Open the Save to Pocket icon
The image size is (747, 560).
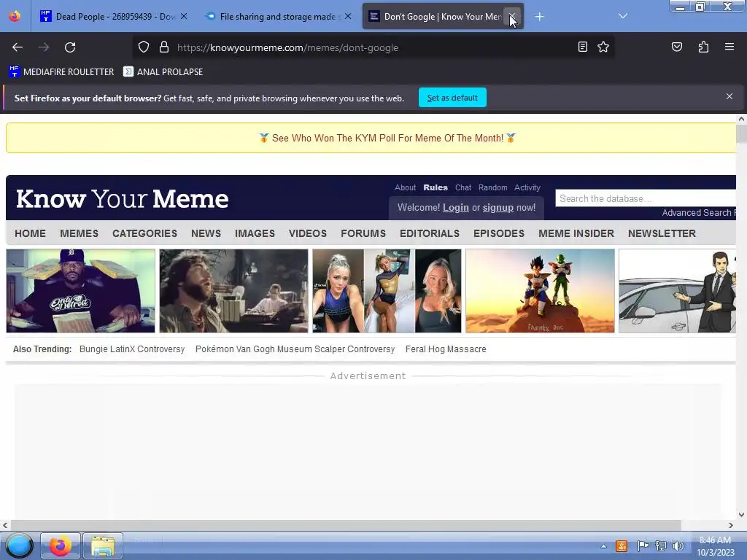(676, 47)
